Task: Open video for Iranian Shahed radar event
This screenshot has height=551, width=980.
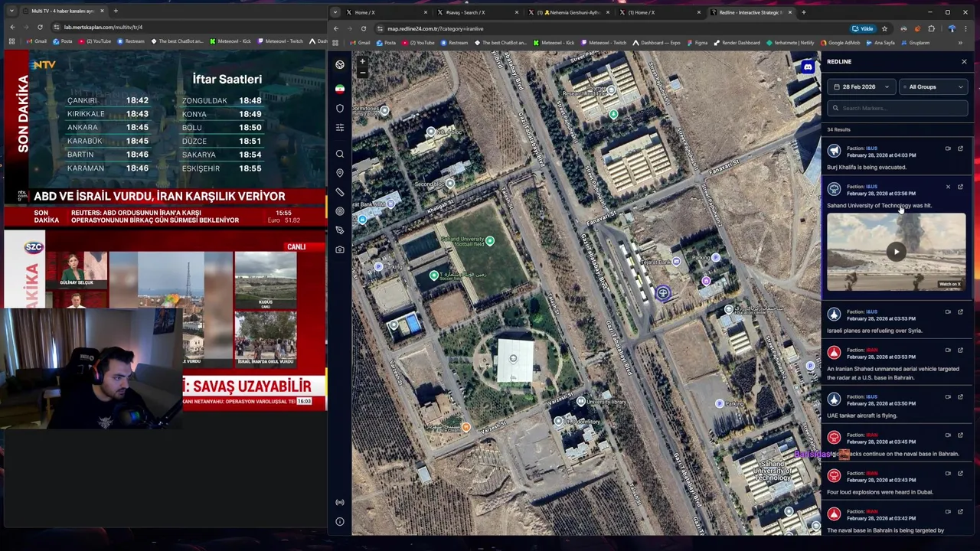Action: click(x=948, y=350)
